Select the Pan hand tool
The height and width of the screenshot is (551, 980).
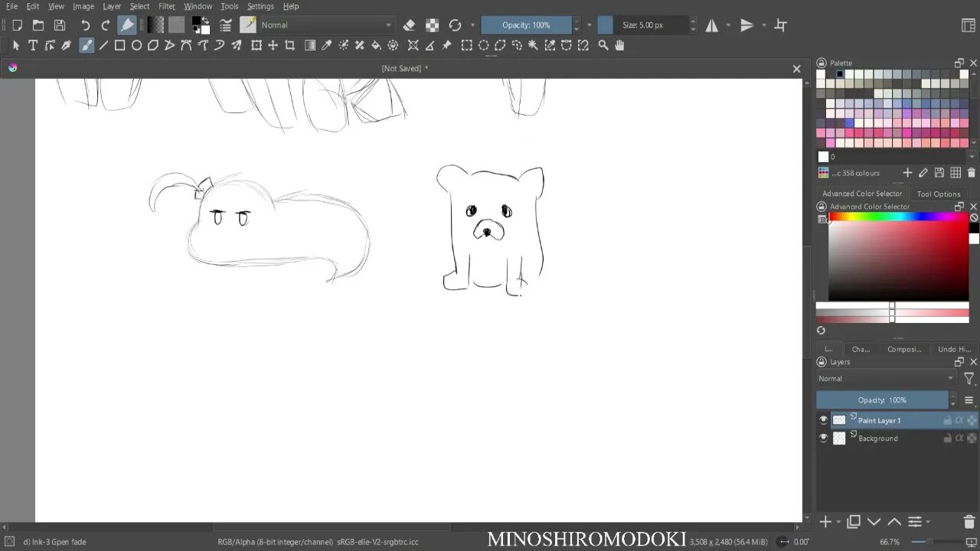tap(619, 46)
